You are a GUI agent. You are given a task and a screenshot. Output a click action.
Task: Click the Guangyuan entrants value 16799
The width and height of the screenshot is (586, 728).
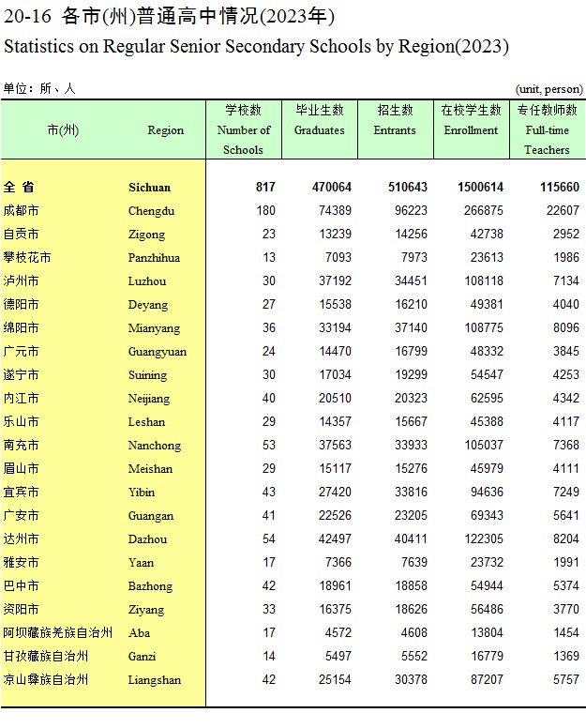[411, 352]
